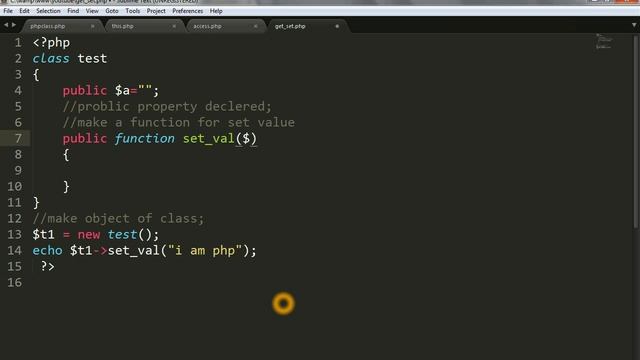Click the 'new' keyword on line 13
The height and width of the screenshot is (360, 640).
click(89, 235)
